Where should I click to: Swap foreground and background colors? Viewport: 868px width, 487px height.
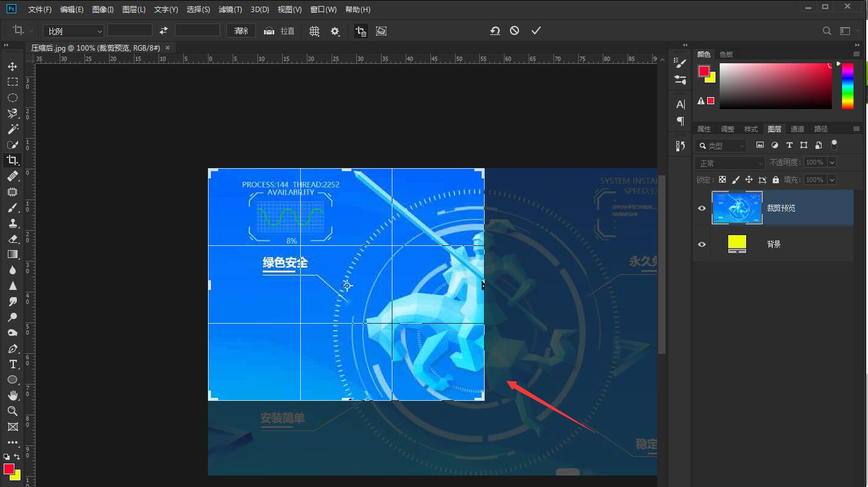[x=17, y=457]
